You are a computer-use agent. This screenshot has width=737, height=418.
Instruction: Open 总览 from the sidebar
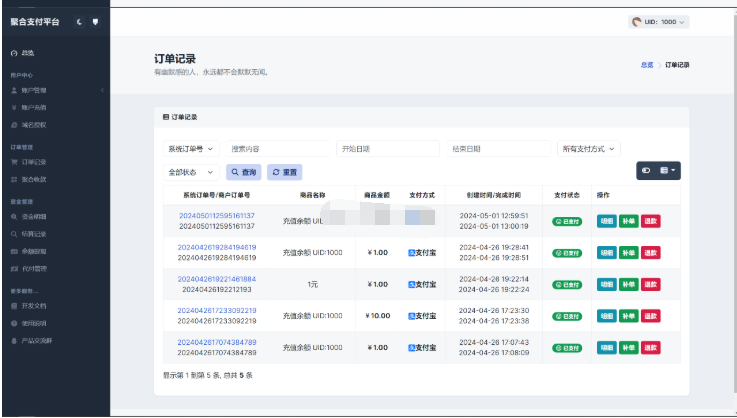[27, 52]
